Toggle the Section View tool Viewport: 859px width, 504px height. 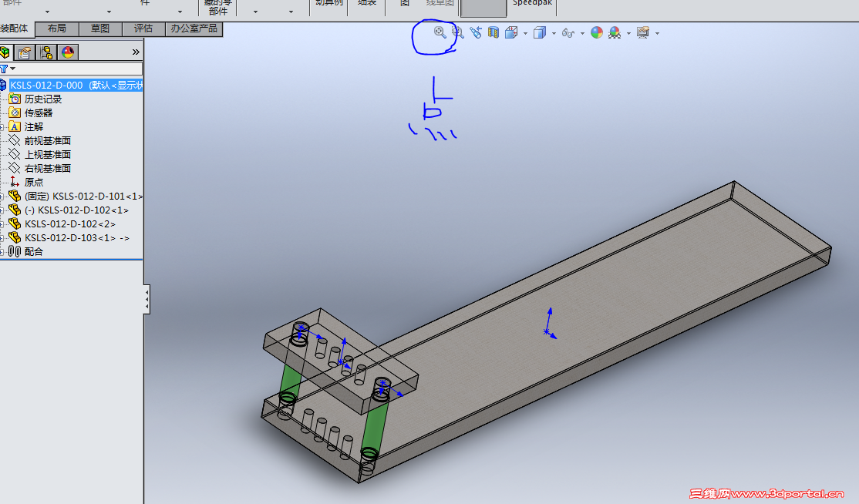point(494,32)
